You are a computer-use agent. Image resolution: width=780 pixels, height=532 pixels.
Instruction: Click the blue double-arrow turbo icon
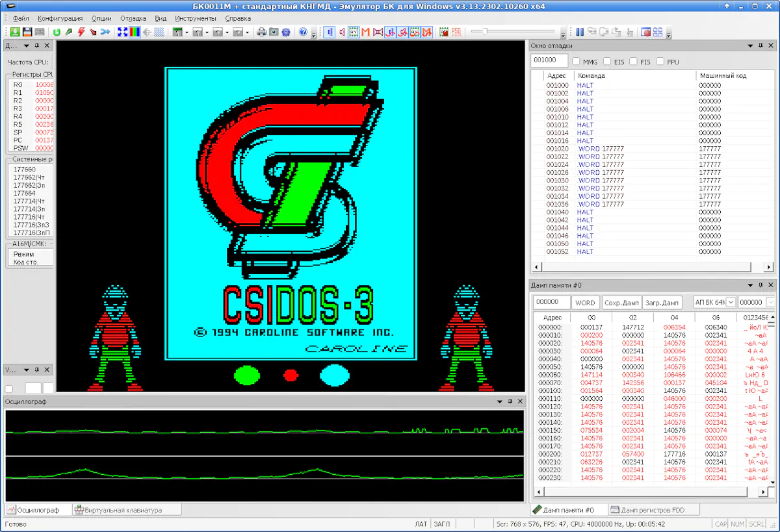coord(105,32)
